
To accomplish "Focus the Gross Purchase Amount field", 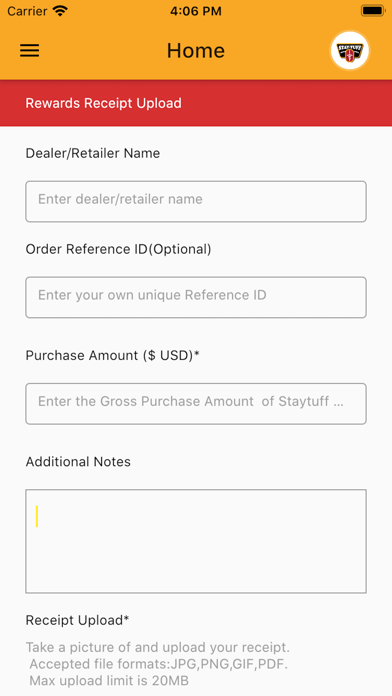I will pos(196,403).
